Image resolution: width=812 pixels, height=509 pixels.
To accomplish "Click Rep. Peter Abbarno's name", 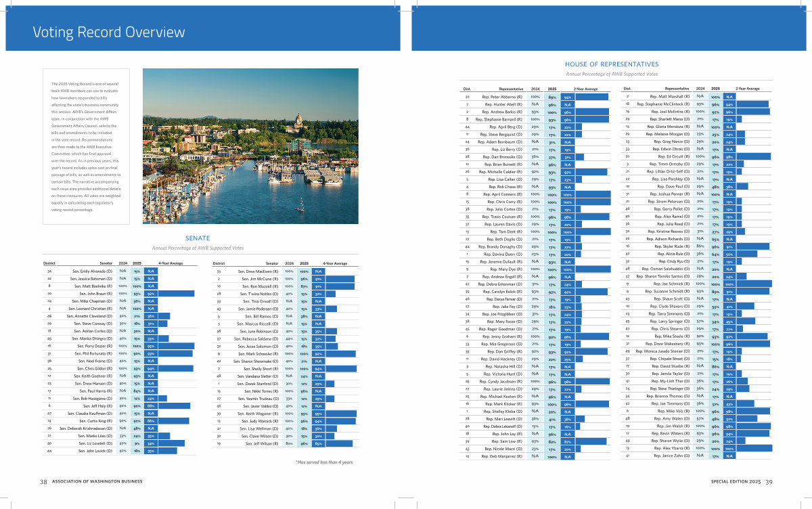I will (501, 97).
